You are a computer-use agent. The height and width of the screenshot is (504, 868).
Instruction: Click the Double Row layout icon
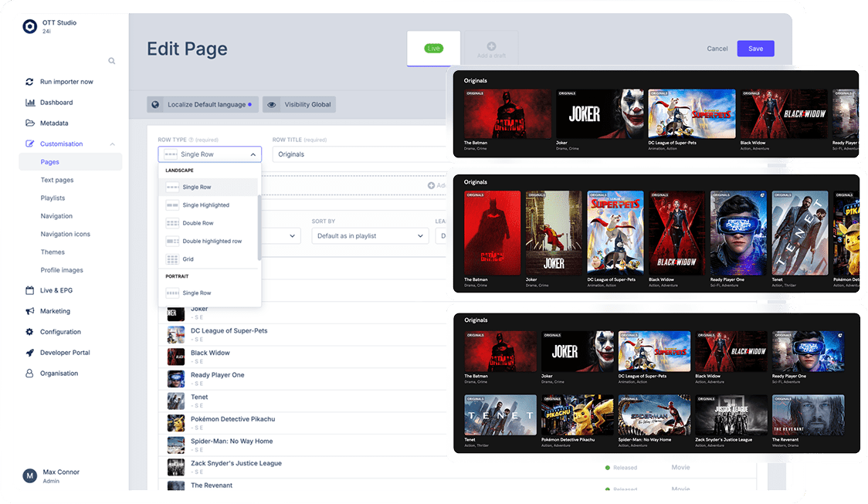pyautogui.click(x=172, y=224)
